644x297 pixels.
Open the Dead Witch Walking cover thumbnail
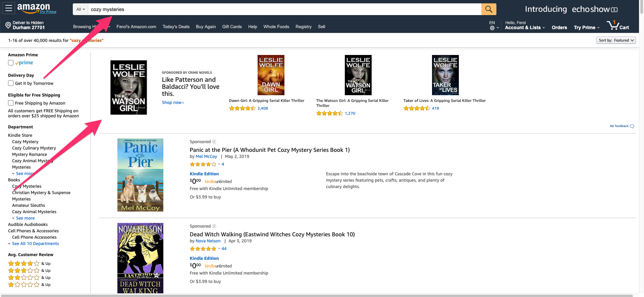[140, 258]
